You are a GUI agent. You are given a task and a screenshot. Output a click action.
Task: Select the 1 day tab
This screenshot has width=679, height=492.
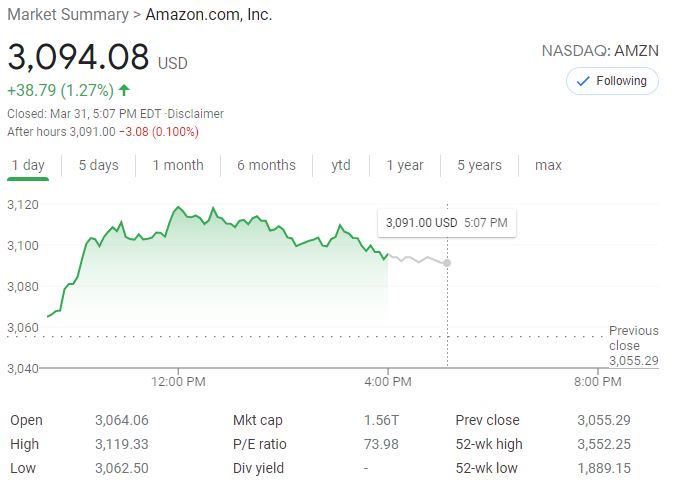click(x=28, y=165)
